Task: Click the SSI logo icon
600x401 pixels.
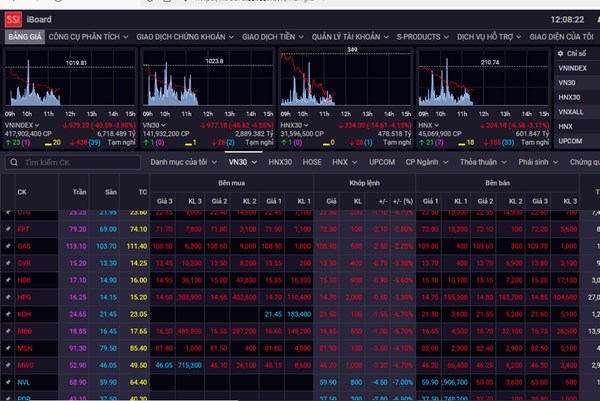Action: click(x=13, y=20)
